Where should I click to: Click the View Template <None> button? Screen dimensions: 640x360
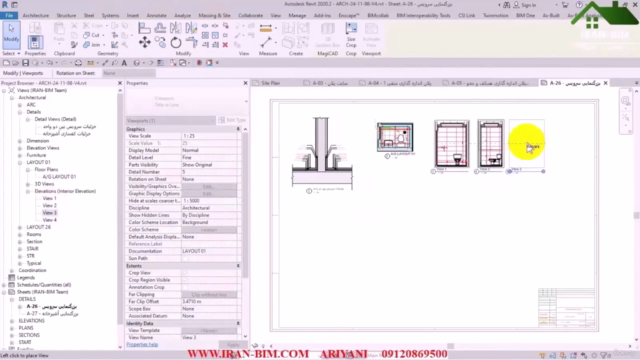(209, 331)
